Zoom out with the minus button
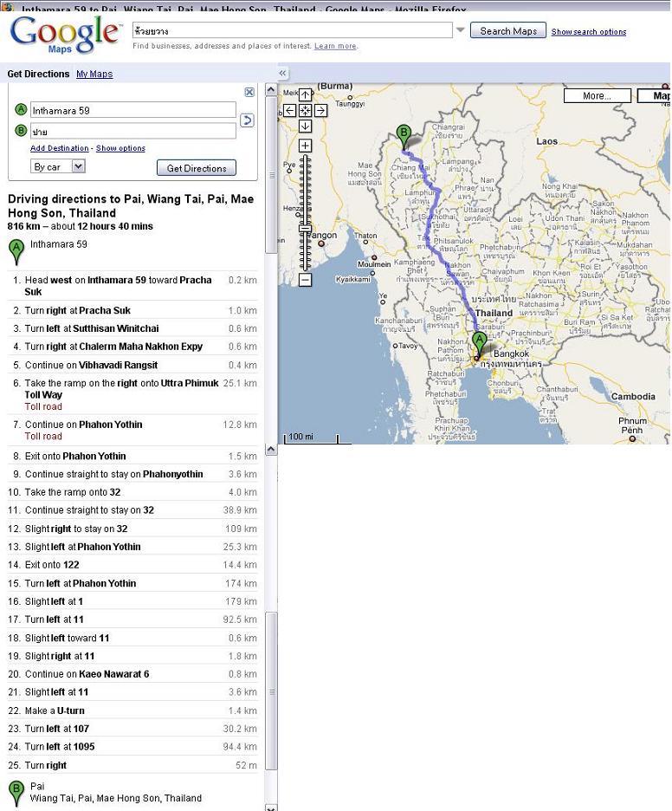The image size is (672, 811). pos(305,280)
